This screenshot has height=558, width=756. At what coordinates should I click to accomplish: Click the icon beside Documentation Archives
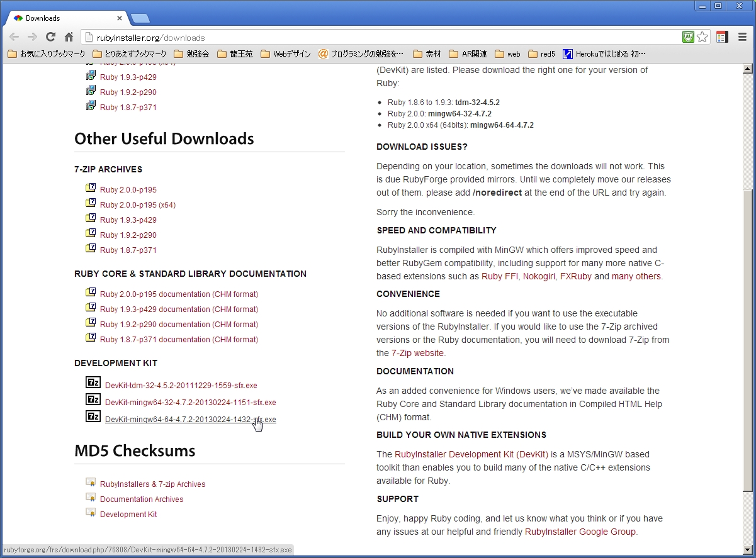pyautogui.click(x=91, y=498)
